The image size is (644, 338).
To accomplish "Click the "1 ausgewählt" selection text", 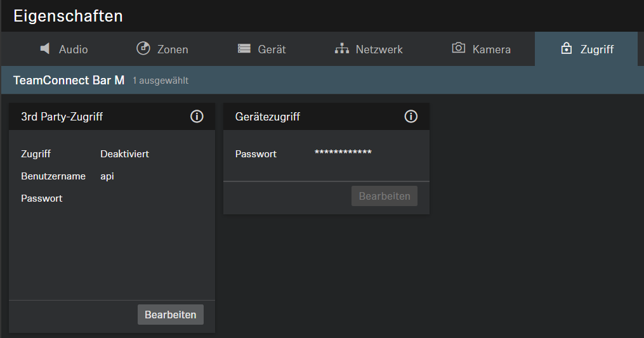I will point(161,81).
